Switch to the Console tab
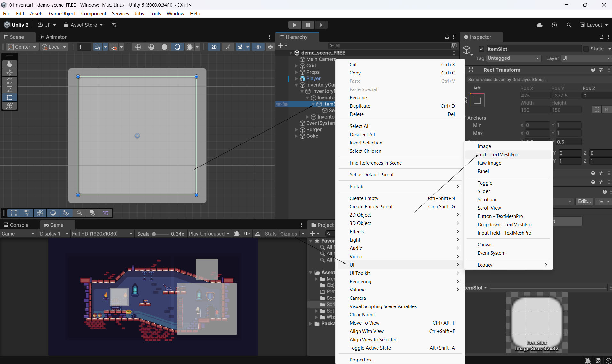 point(16,225)
